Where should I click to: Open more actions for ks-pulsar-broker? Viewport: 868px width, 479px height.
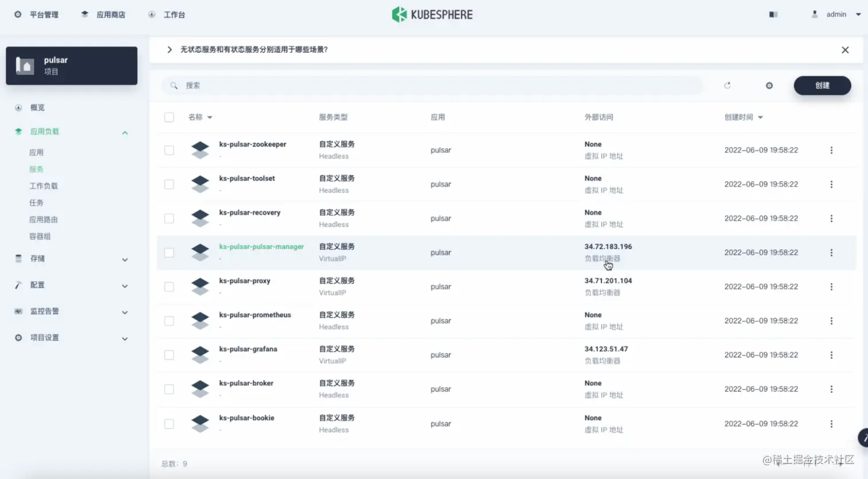831,389
